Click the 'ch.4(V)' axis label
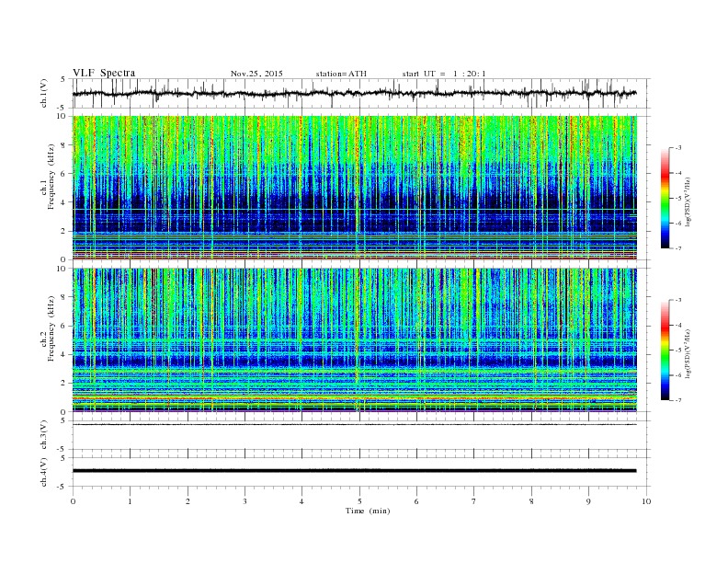Image resolution: width=728 pixels, height=563 pixels. [43, 472]
